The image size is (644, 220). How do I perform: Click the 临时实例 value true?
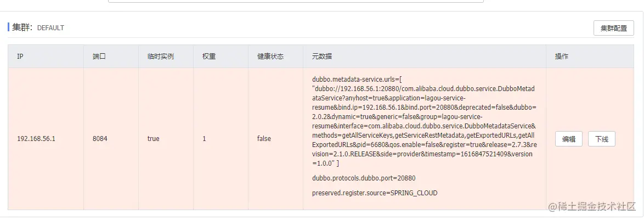[153, 139]
